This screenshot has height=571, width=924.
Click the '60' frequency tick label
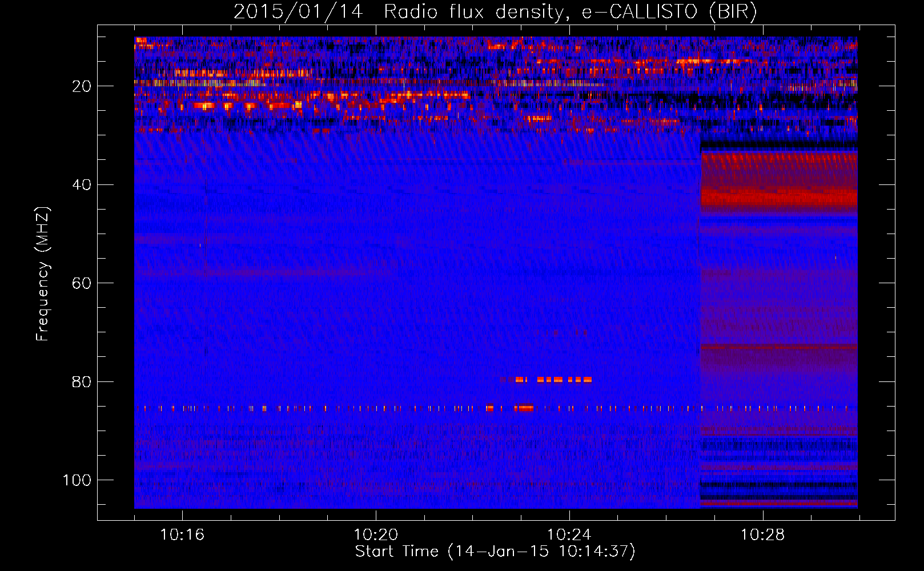(82, 283)
